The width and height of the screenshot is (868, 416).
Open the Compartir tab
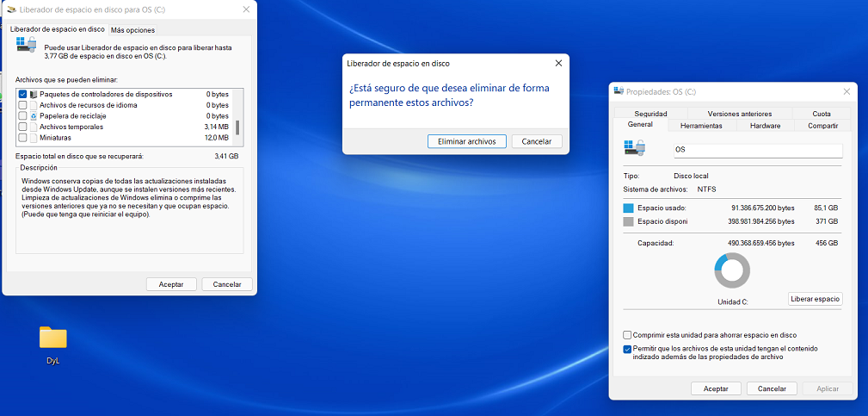point(822,126)
